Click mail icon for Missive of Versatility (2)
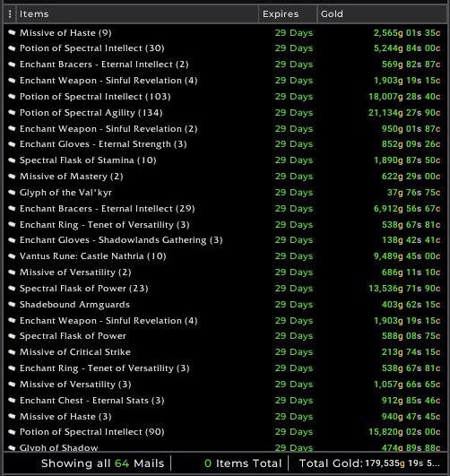The width and height of the screenshot is (450, 476). (12, 273)
